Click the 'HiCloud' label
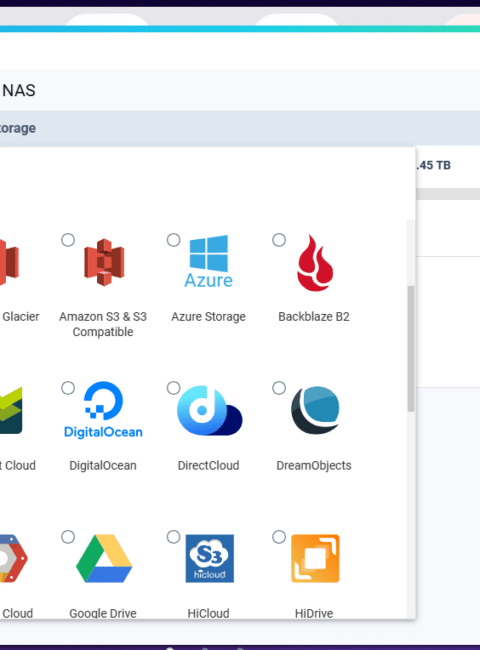Viewport: 480px width, 650px height. pyautogui.click(x=208, y=613)
